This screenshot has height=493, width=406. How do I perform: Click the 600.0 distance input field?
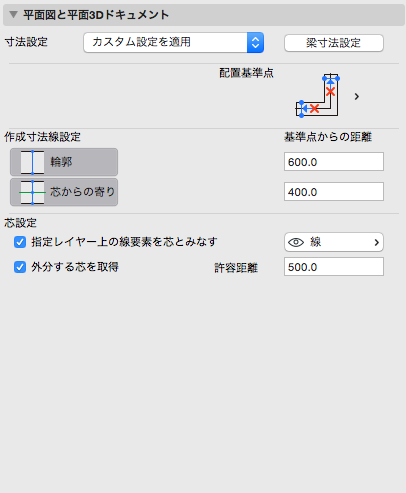tap(334, 162)
